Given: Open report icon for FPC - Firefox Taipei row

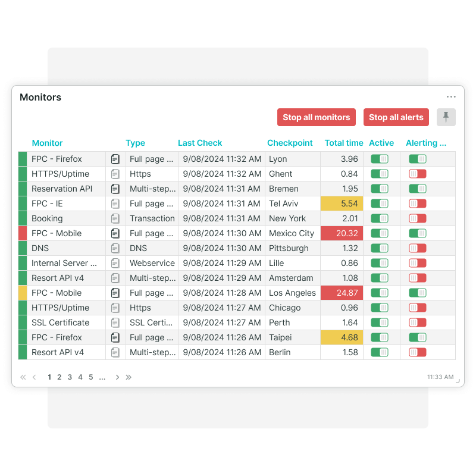Looking at the screenshot, I should coord(115,337).
